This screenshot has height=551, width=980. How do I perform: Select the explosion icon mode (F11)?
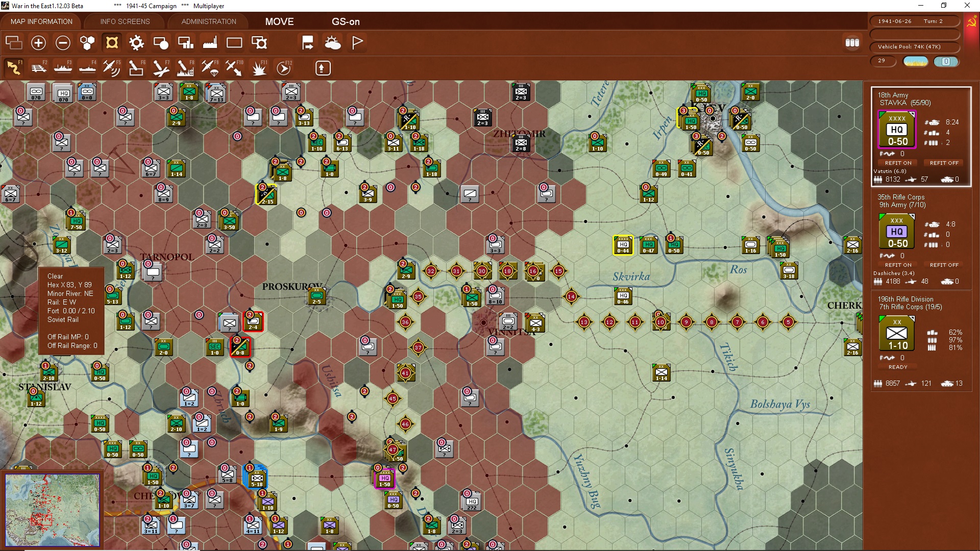259,68
